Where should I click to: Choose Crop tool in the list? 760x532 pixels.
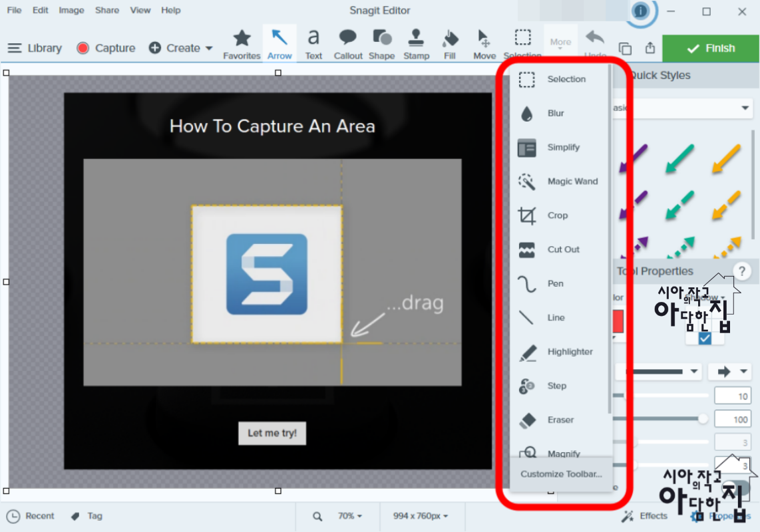559,215
